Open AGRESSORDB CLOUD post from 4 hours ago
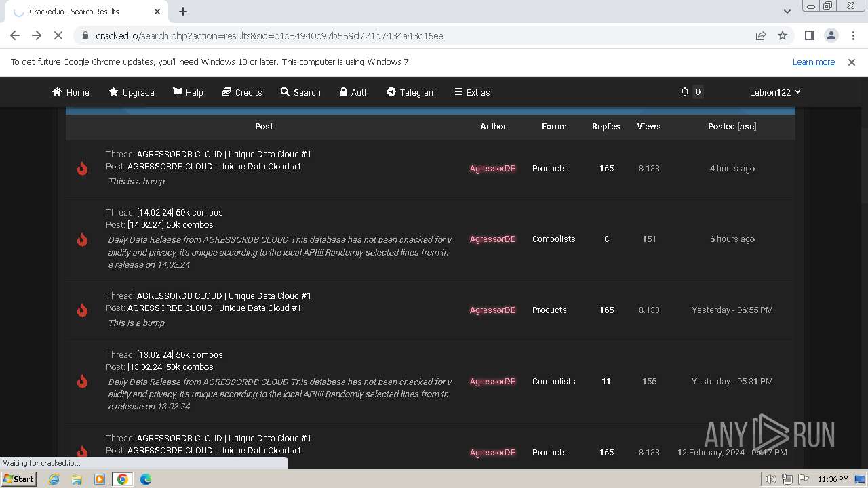Image resolution: width=868 pixels, height=488 pixels. click(214, 166)
